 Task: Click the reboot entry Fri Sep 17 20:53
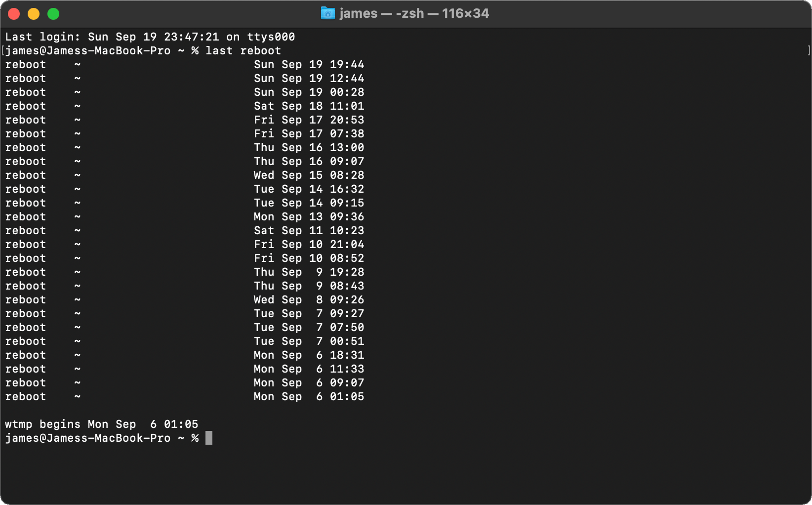point(185,120)
